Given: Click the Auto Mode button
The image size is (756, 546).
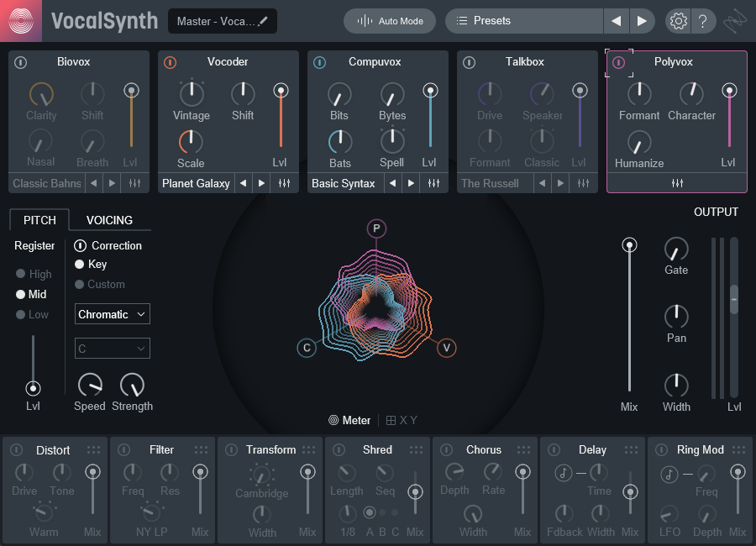Looking at the screenshot, I should [390, 21].
